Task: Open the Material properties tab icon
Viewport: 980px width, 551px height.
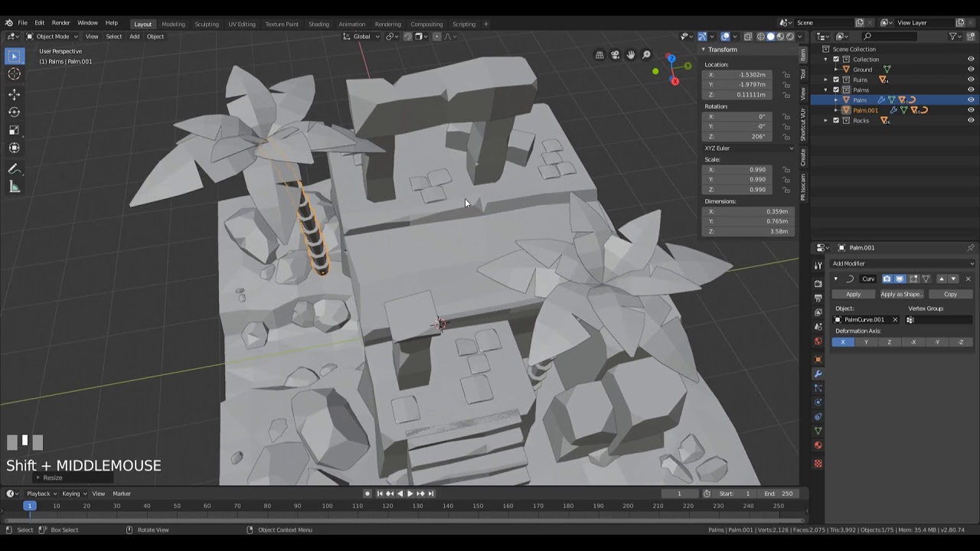Action: (x=818, y=445)
